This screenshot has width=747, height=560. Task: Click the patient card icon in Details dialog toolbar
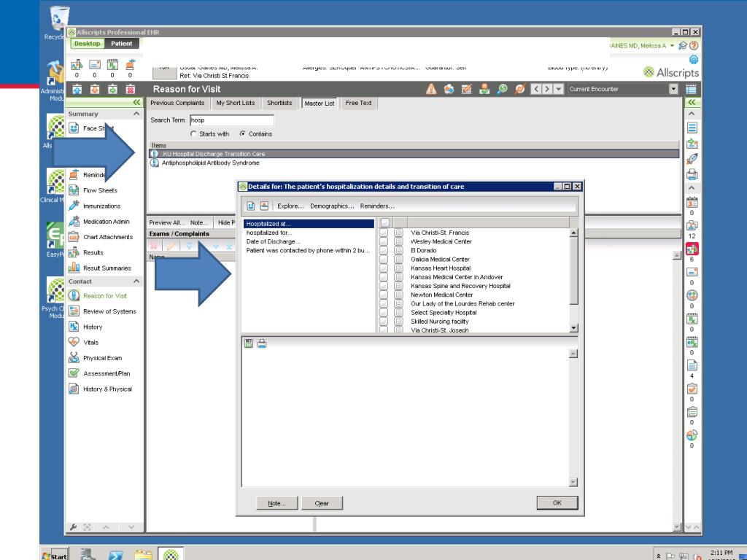click(264, 206)
